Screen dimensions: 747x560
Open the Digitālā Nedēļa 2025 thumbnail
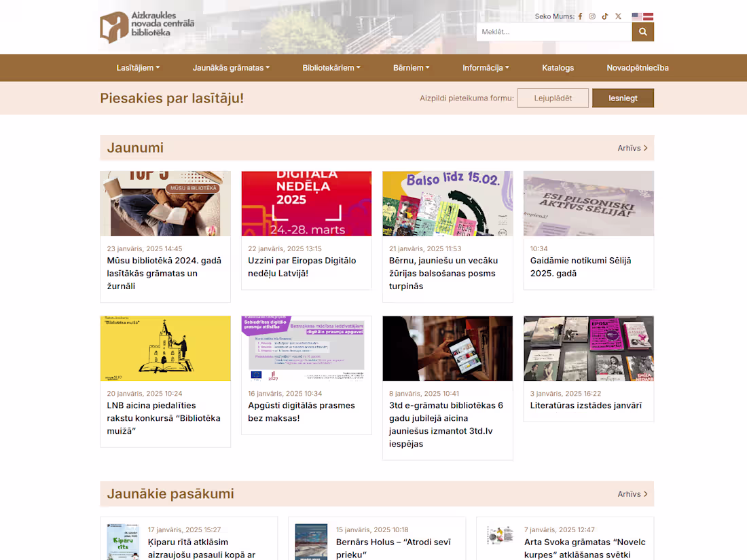(x=306, y=204)
